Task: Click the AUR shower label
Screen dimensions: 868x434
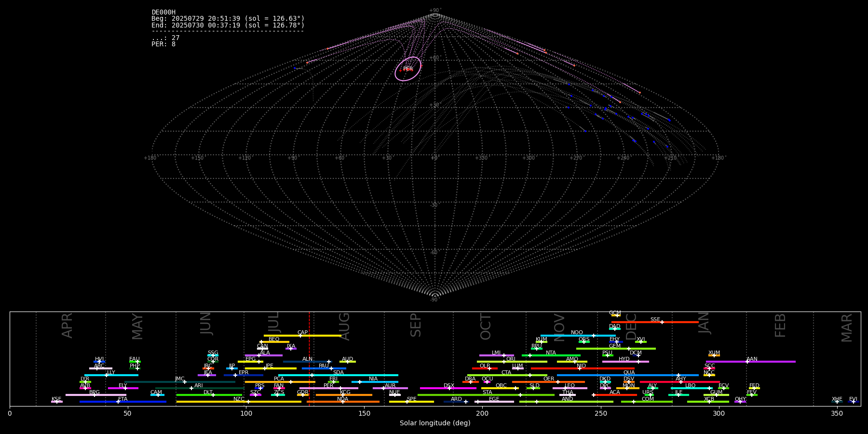Action: click(x=390, y=386)
